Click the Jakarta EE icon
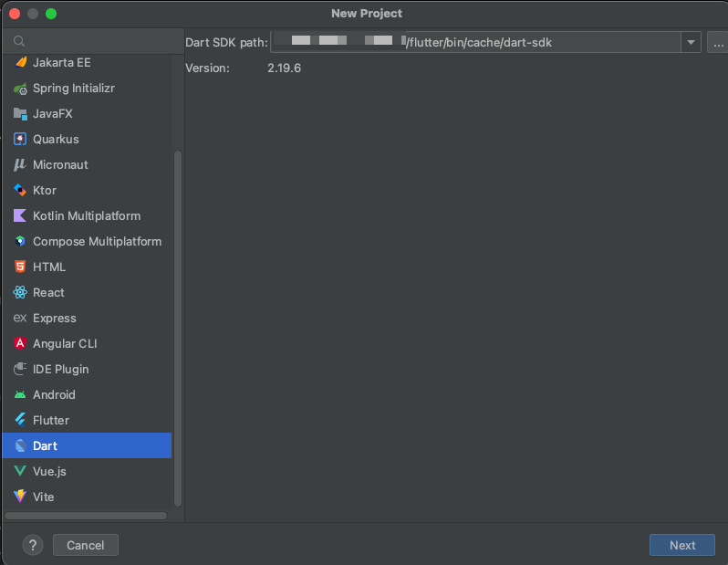Viewport: 728px width, 565px height. coord(20,62)
